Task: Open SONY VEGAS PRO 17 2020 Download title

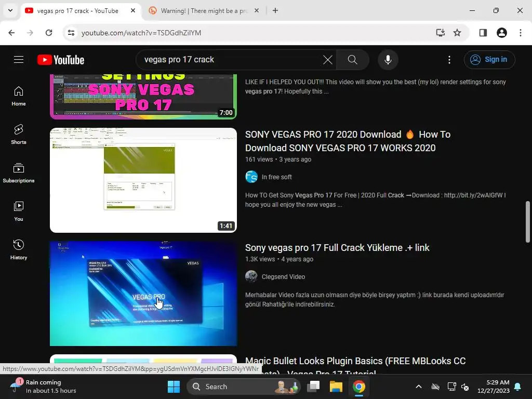Action: [x=348, y=141]
